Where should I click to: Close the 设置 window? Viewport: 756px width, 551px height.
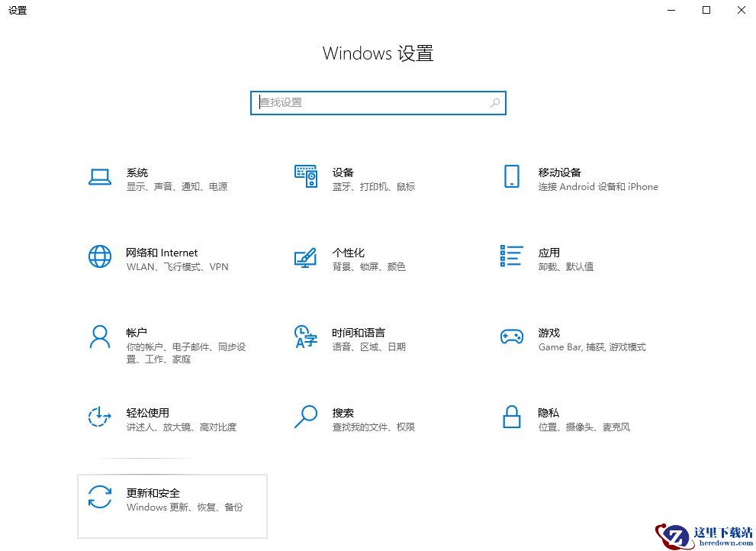click(741, 10)
